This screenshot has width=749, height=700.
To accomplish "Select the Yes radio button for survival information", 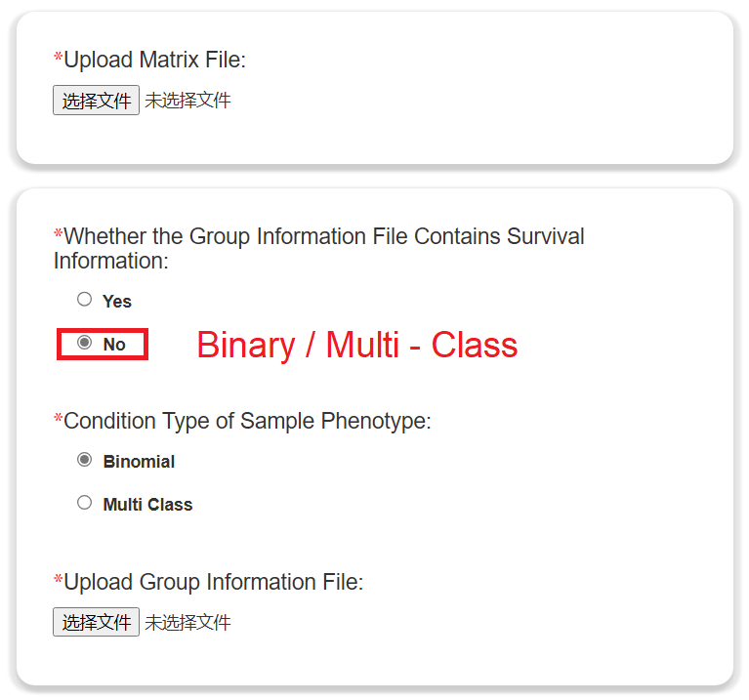I will click(x=85, y=300).
